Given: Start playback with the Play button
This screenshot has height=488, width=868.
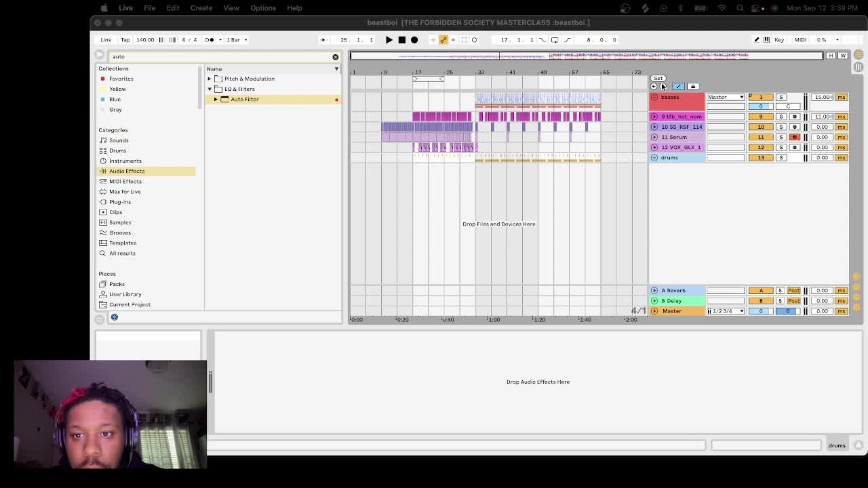Looking at the screenshot, I should (x=389, y=40).
